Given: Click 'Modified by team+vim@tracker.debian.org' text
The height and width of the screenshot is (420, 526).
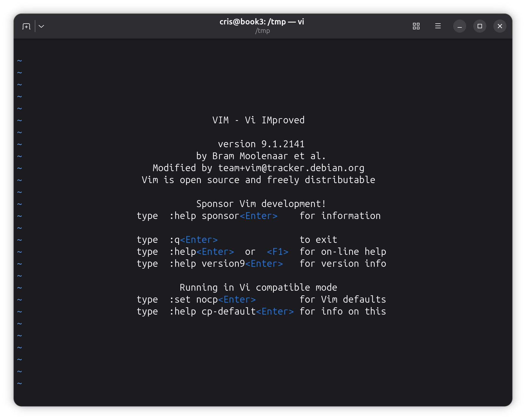Looking at the screenshot, I should click(258, 168).
